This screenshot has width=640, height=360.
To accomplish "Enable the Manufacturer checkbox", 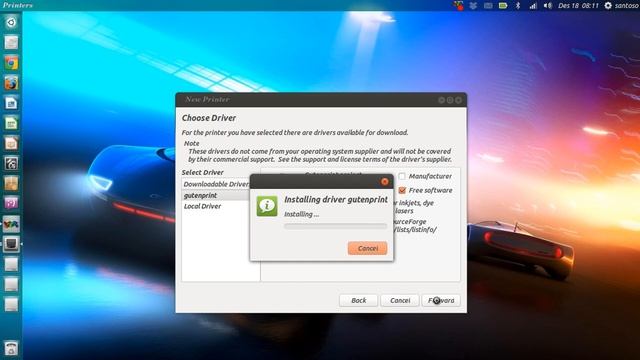I will (x=402, y=176).
